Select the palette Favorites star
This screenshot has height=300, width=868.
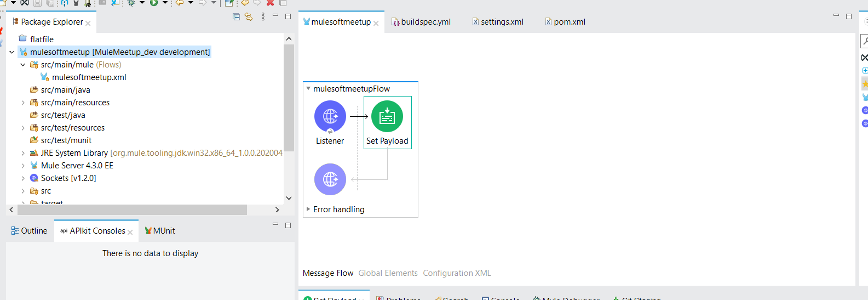[x=865, y=84]
